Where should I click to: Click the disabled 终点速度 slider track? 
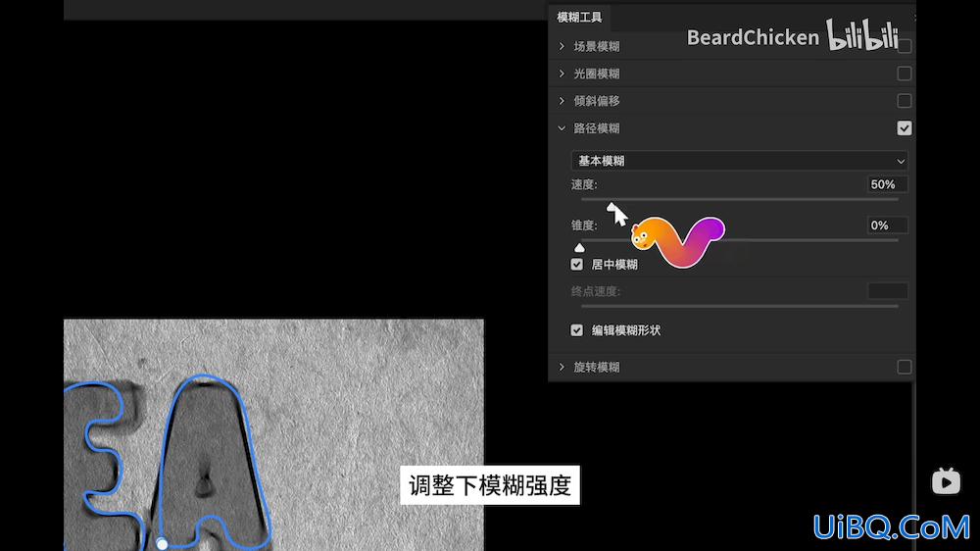coord(739,307)
